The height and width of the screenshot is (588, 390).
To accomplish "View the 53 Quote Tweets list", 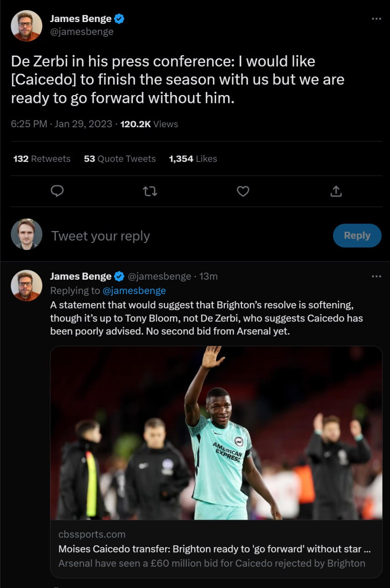I will click(120, 159).
